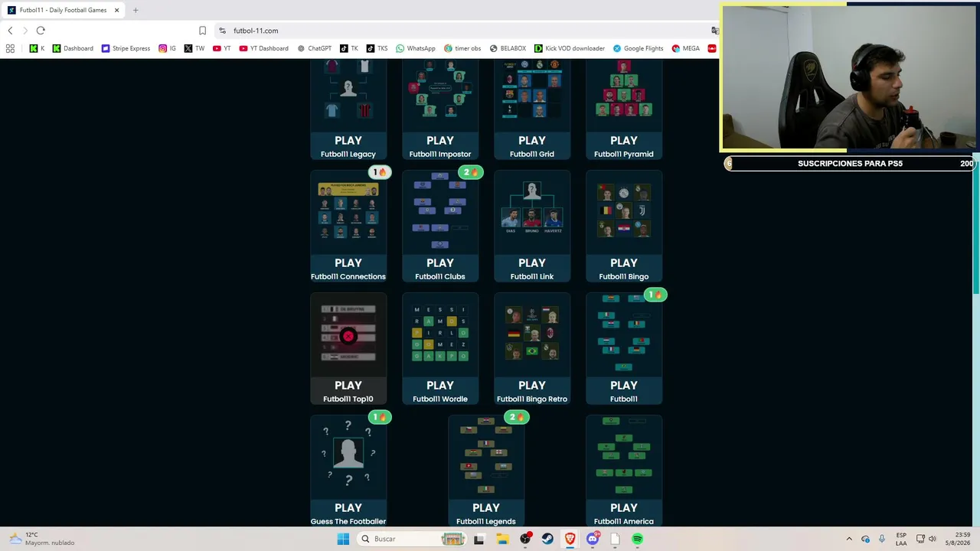Open the Stripe Express bookmark
Viewport: 980px width, 551px height.
click(126, 48)
